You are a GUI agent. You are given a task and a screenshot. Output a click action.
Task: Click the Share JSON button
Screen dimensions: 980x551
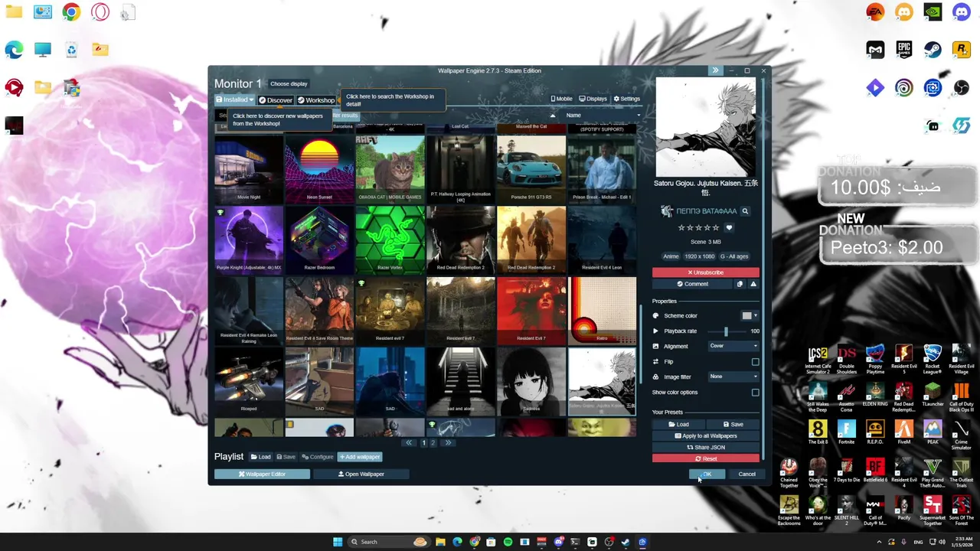click(706, 447)
